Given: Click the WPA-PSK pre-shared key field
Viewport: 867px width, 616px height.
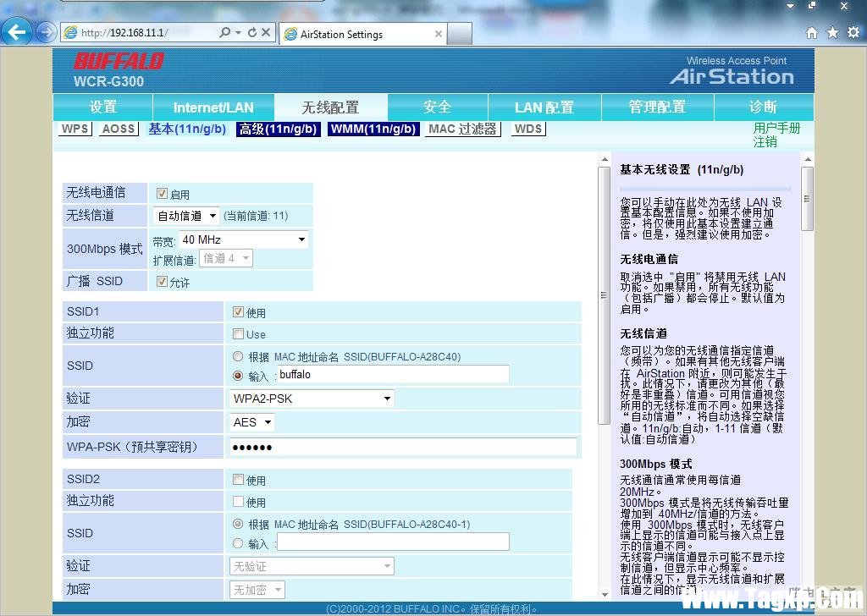Looking at the screenshot, I should click(403, 447).
